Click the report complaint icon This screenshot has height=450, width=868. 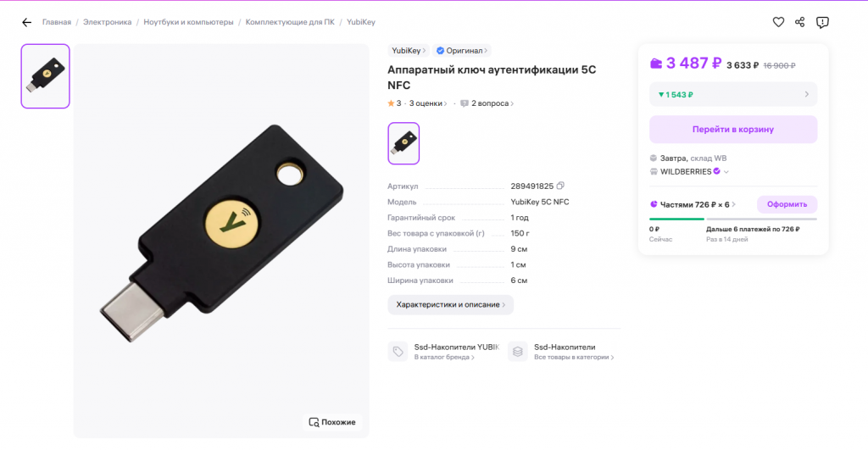pos(822,22)
